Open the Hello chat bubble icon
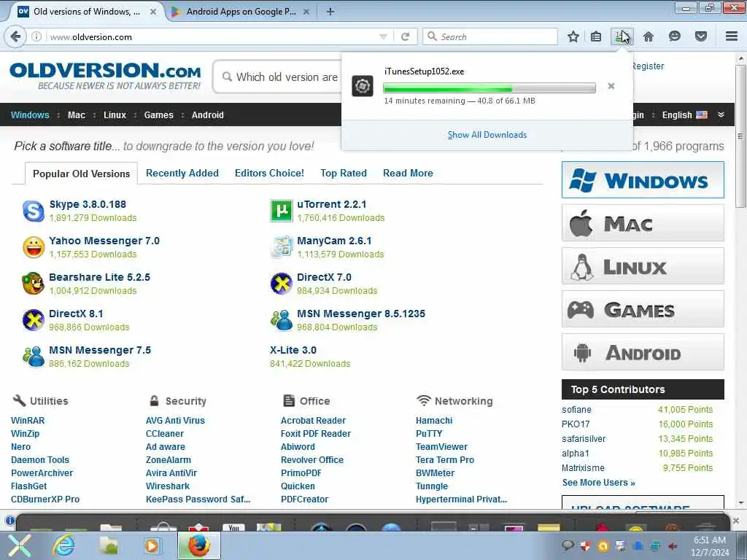 tap(674, 36)
